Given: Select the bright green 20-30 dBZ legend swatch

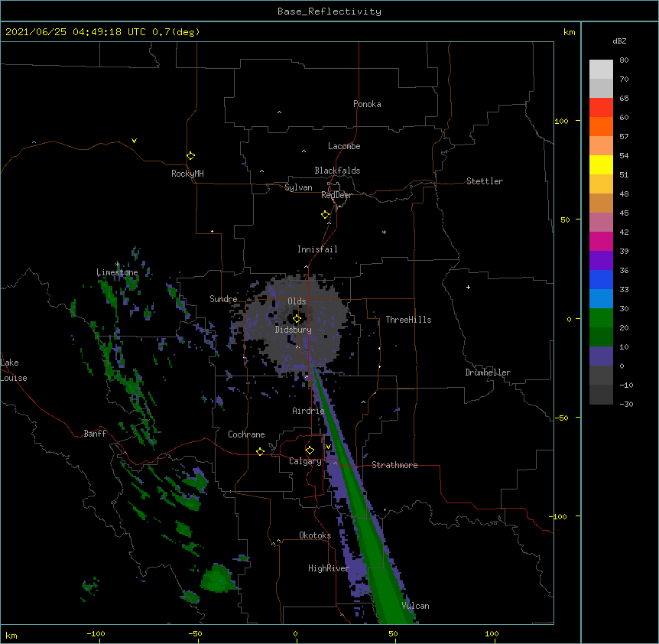Looking at the screenshot, I should [x=601, y=318].
